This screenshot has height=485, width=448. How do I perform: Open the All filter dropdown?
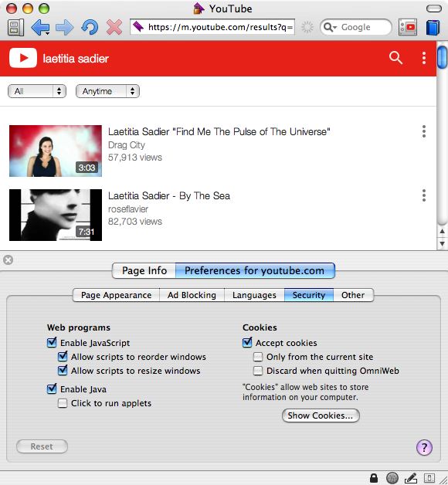[x=37, y=91]
